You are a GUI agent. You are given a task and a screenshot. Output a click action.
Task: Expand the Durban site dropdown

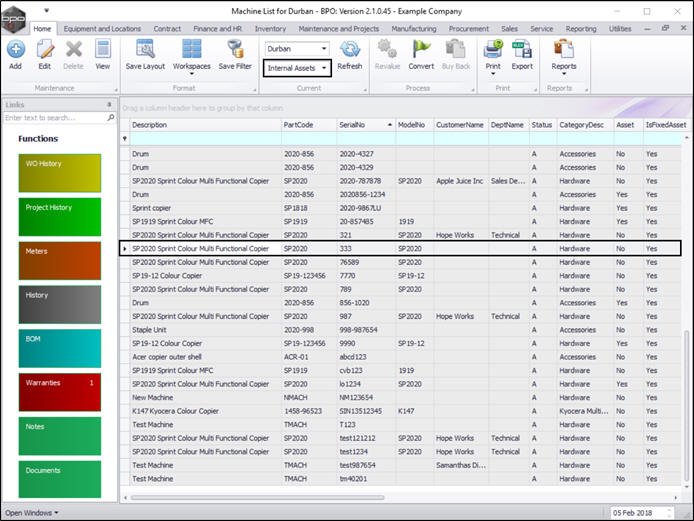tap(323, 47)
